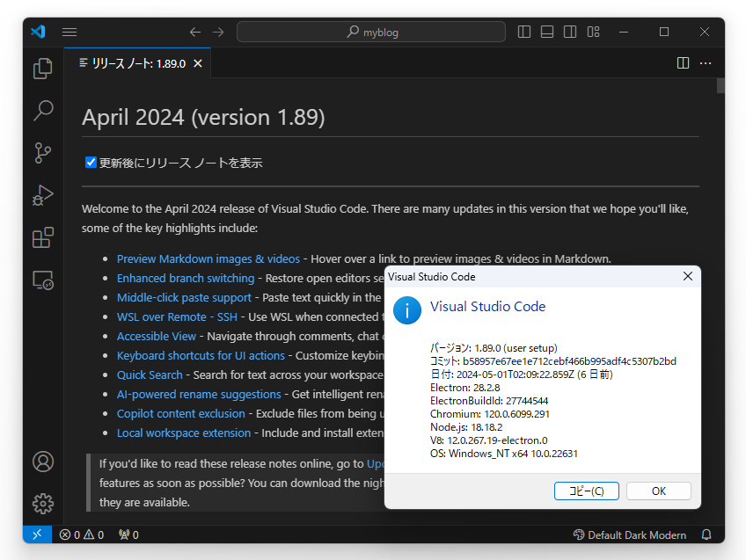Open the Explorer view in the activity bar

point(42,69)
